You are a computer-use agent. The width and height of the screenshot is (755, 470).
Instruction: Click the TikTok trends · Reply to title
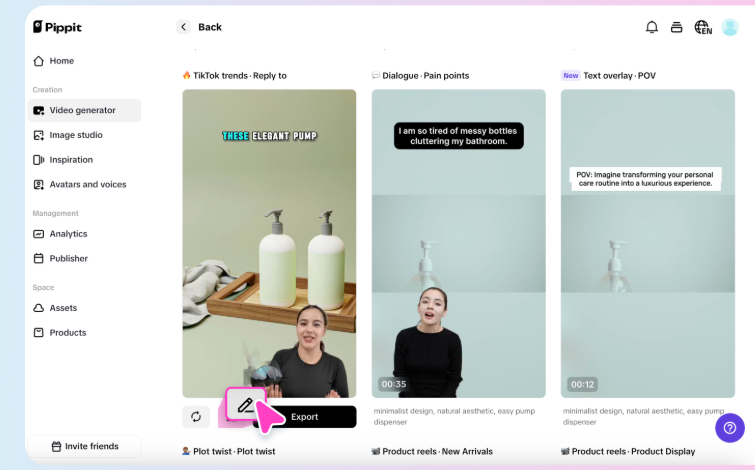tap(240, 76)
